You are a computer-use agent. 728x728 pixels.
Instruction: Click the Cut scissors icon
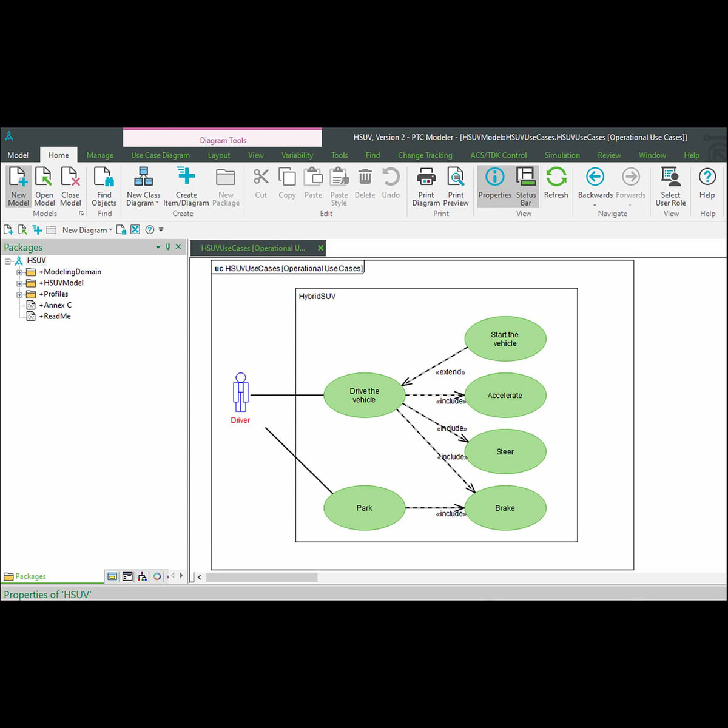click(x=261, y=177)
